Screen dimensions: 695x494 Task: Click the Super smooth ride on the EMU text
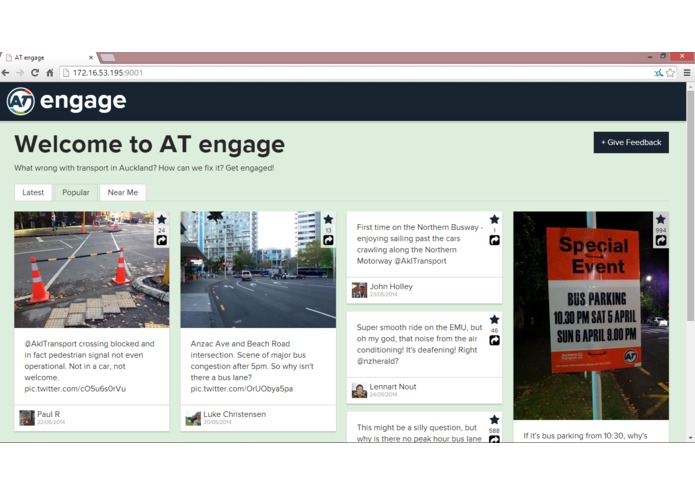pyautogui.click(x=419, y=344)
